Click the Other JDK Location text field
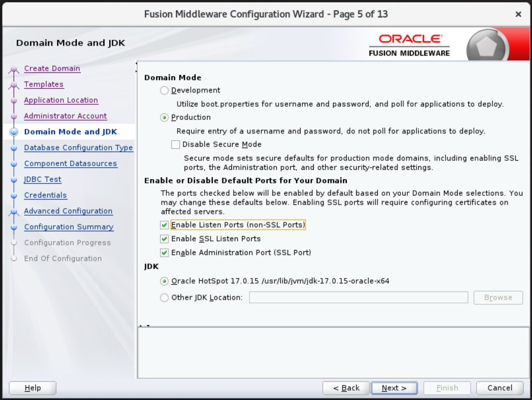 click(x=358, y=298)
